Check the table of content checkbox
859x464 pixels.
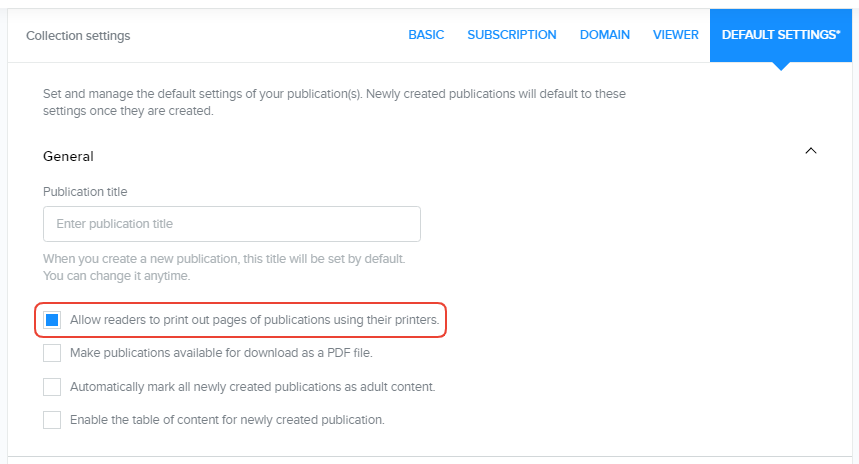52,420
